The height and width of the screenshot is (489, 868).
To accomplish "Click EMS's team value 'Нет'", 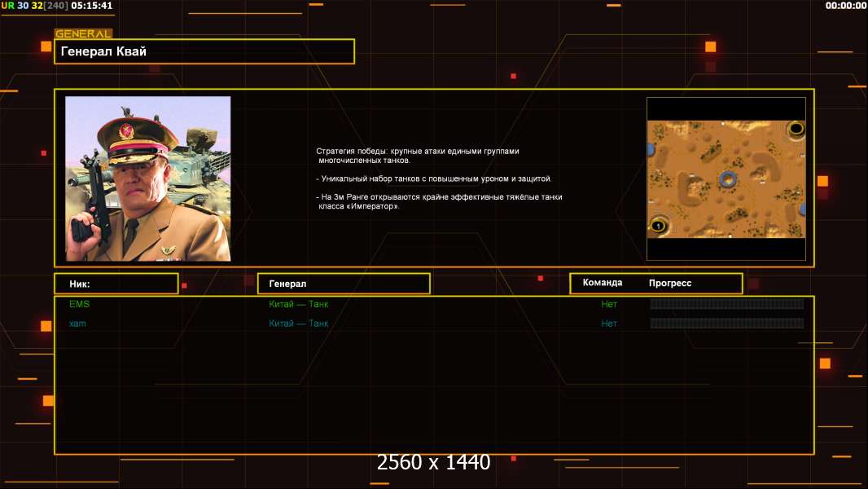I will pyautogui.click(x=609, y=304).
